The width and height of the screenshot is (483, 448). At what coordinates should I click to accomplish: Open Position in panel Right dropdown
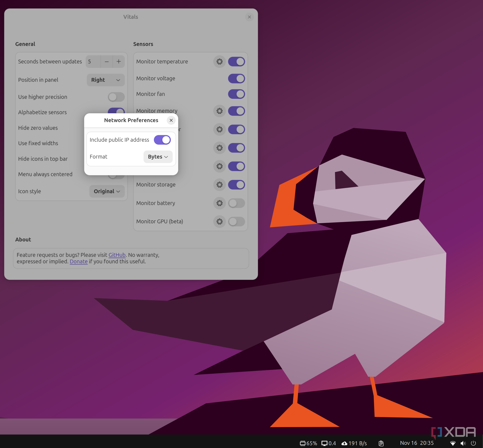coord(106,80)
